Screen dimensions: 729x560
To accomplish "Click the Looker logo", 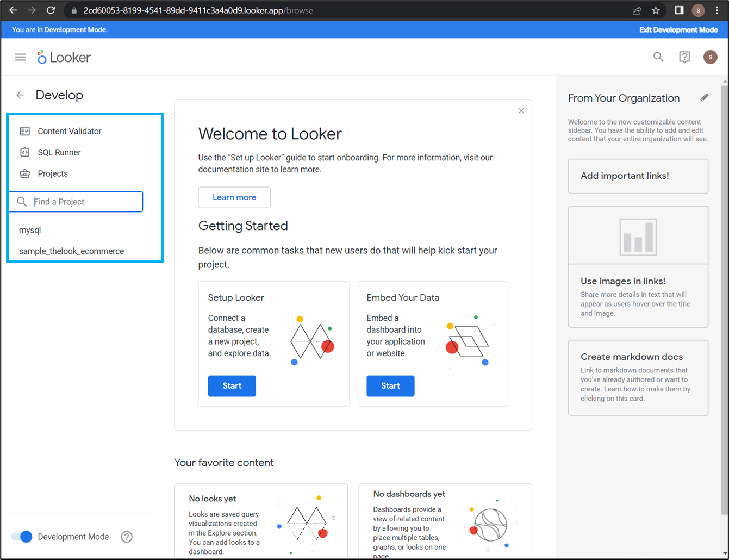I will (x=64, y=57).
